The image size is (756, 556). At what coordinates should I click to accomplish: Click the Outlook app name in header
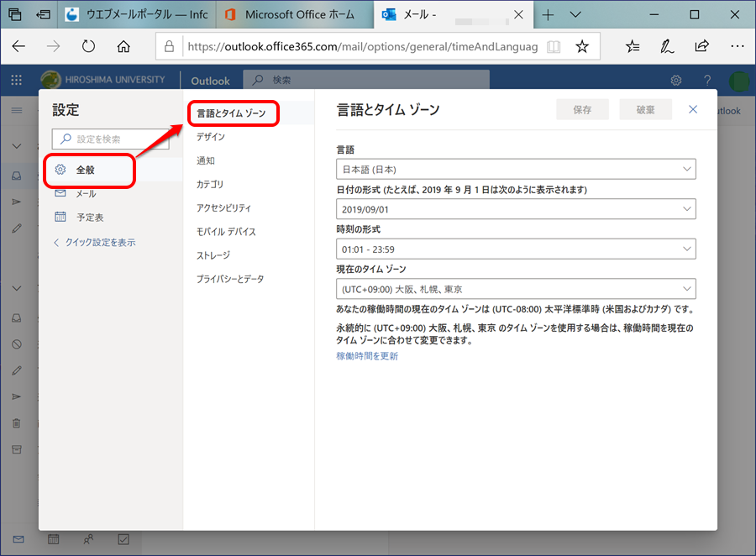pyautogui.click(x=210, y=81)
